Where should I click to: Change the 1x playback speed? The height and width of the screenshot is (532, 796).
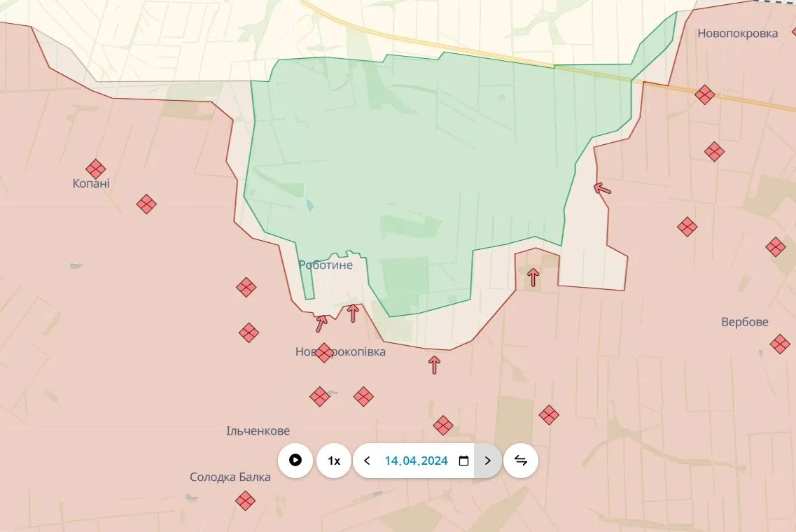click(x=334, y=461)
